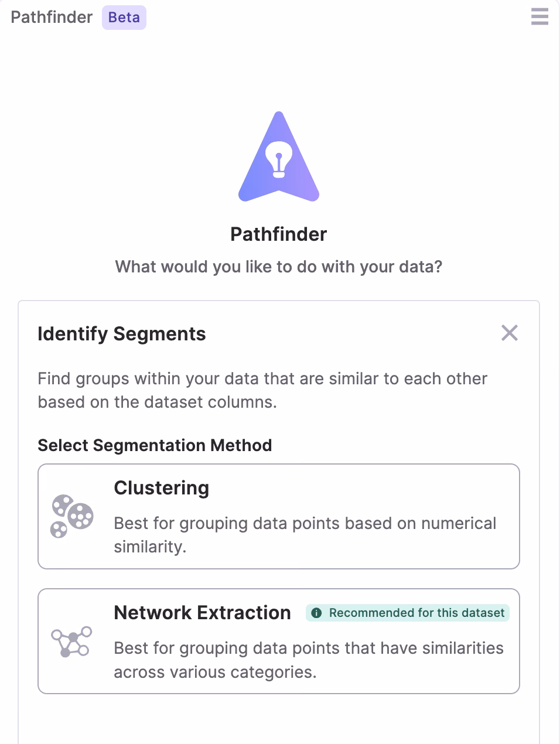Click the Recommended for this dataset badge
The height and width of the screenshot is (744, 560).
[x=408, y=613]
